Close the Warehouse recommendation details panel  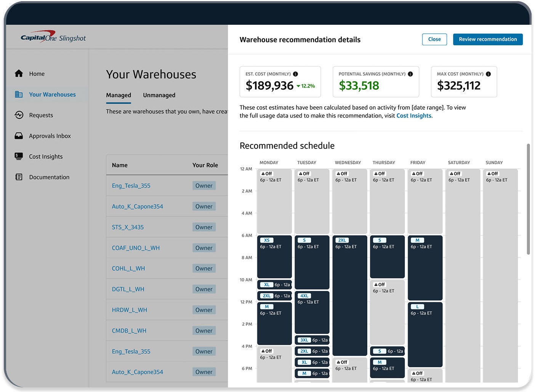point(434,39)
